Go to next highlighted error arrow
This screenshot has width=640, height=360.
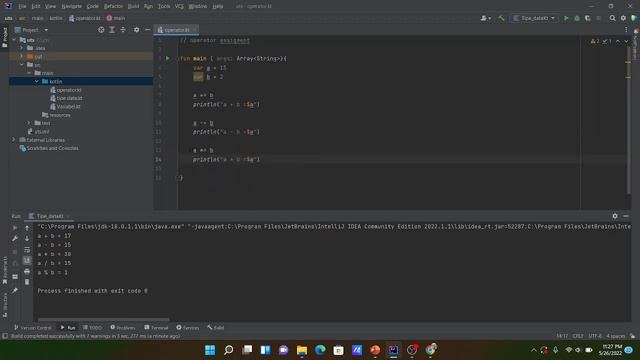626,41
